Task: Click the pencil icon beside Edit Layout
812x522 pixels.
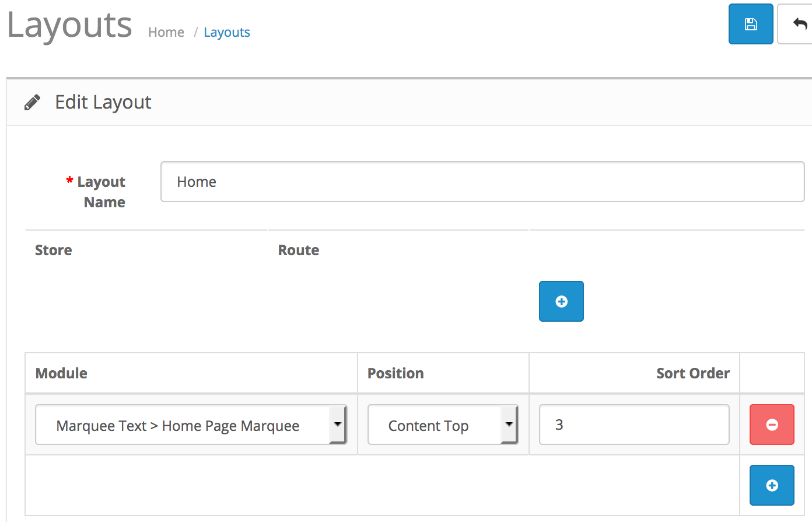Action: pos(33,103)
